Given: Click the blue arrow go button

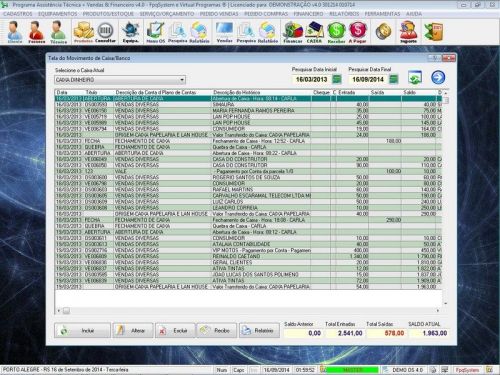Looking at the screenshot, I should [438, 77].
